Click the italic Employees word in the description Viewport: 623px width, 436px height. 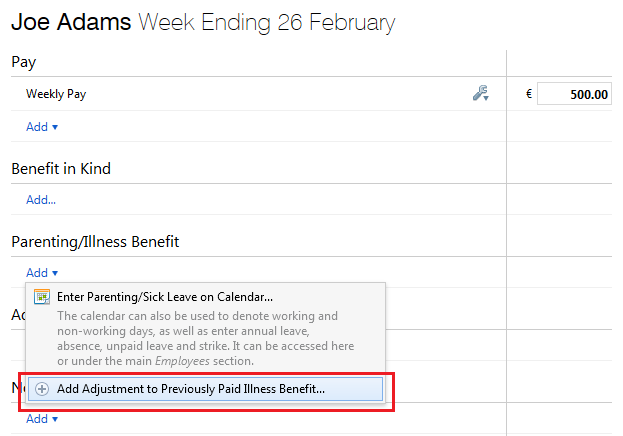[182, 361]
